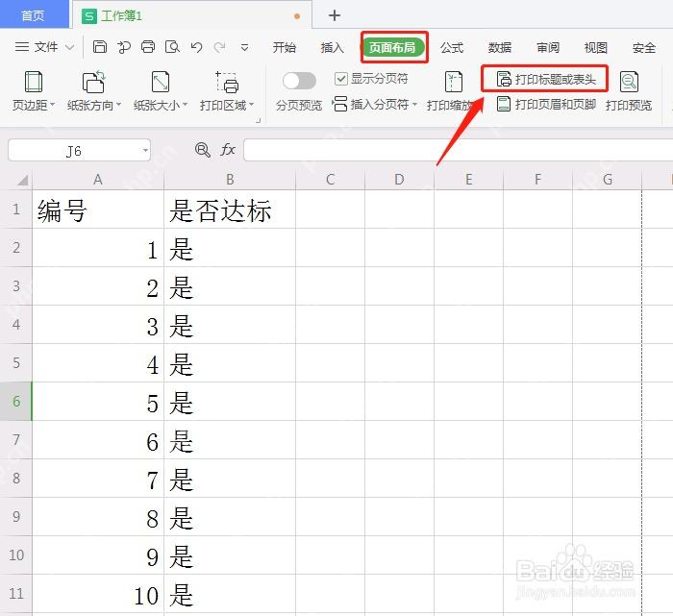The height and width of the screenshot is (616, 673).
Task: Click cell A11 with value 10
Action: [98, 594]
